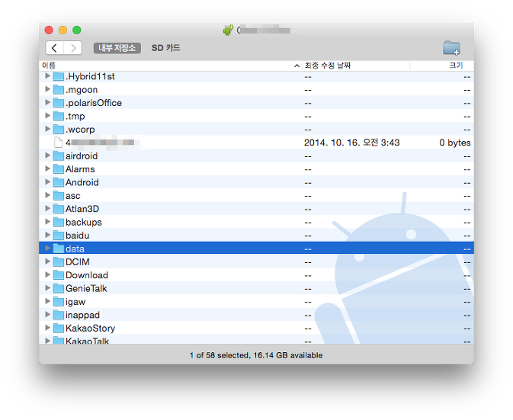Expand the .polarisOffice folder triangle
Image resolution: width=513 pixels, height=420 pixels.
point(47,102)
